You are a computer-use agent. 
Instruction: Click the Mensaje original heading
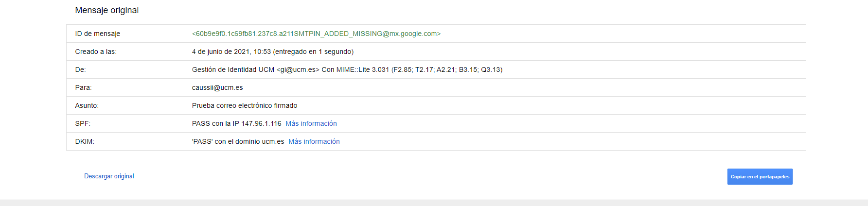pyautogui.click(x=107, y=10)
